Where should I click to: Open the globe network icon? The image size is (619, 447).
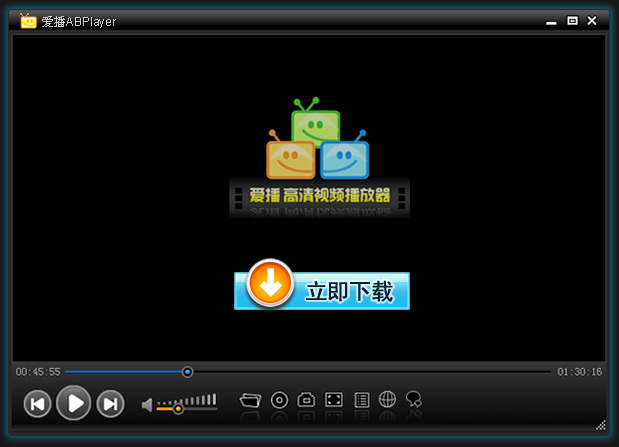tap(387, 399)
